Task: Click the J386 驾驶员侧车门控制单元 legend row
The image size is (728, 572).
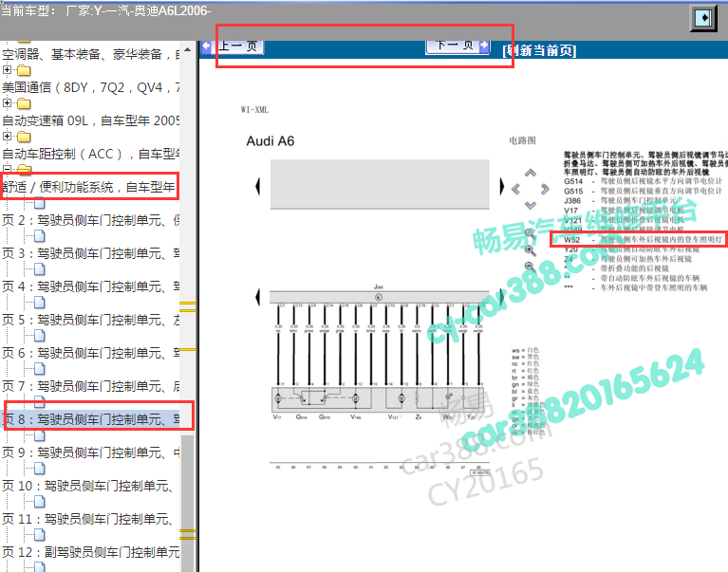Action: click(621, 201)
